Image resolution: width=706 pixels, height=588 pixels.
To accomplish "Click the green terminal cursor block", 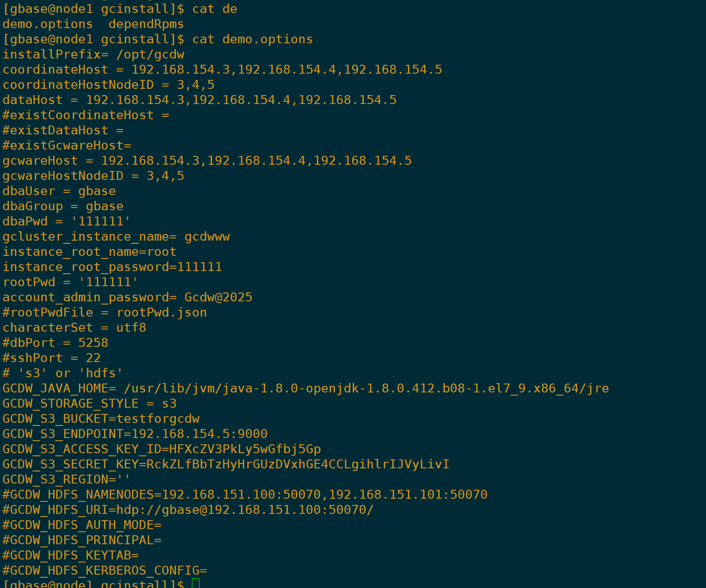I will [195, 583].
